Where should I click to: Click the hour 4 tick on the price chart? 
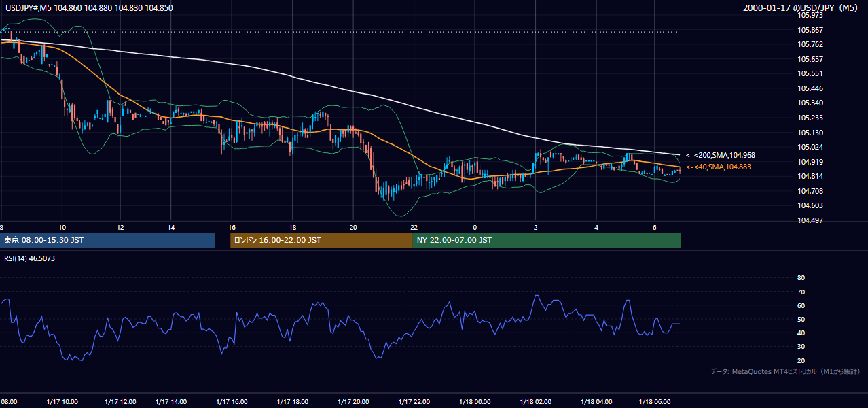[596, 227]
